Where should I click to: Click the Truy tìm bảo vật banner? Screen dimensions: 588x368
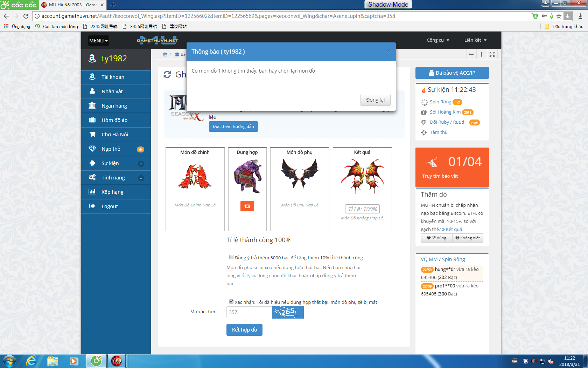(x=452, y=167)
